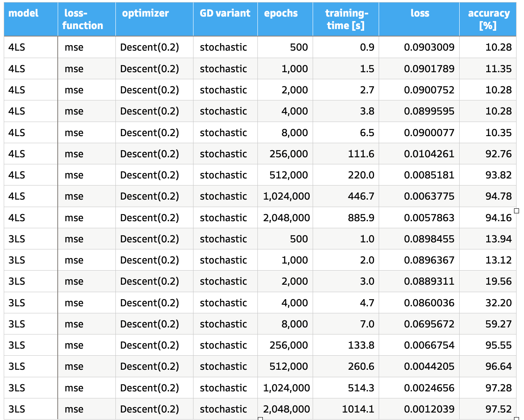Image resolution: width=524 pixels, height=420 pixels.
Task: Select the "loss-function" header cell
Action: coord(83,20)
